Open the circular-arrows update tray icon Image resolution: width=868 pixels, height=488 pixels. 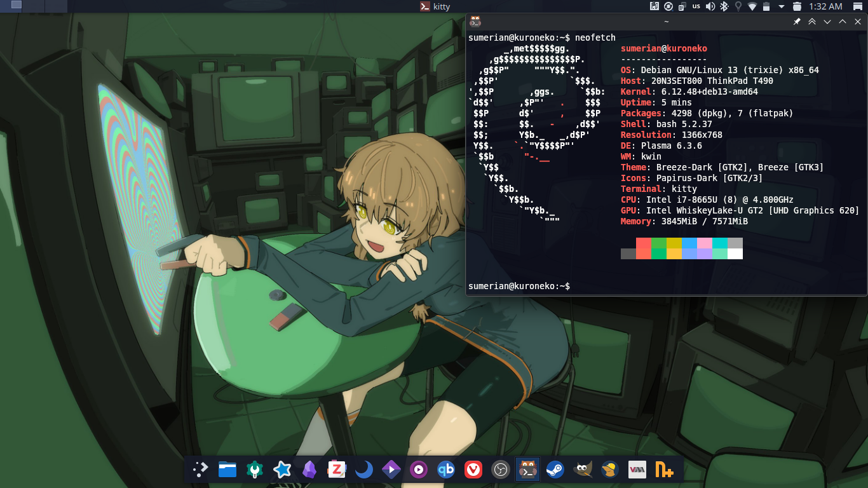(668, 6)
